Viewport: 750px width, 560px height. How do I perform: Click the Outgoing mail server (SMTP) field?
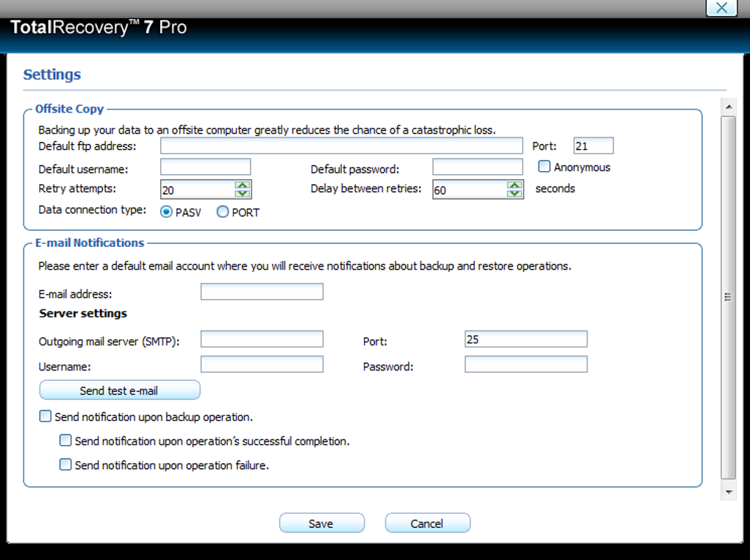pyautogui.click(x=262, y=339)
